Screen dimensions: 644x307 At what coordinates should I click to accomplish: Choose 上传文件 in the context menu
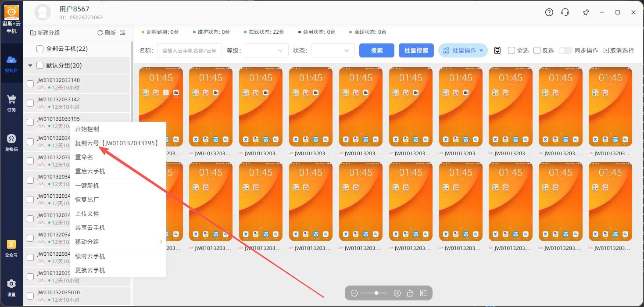tap(118, 214)
